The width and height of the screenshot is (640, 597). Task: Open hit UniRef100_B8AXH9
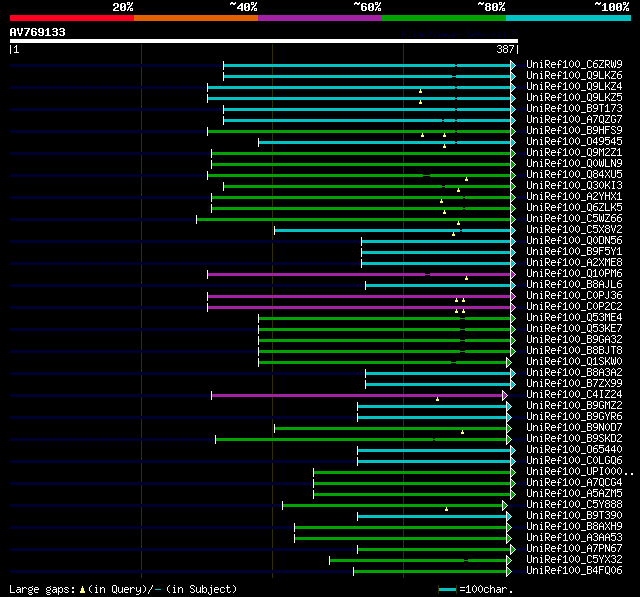574,527
